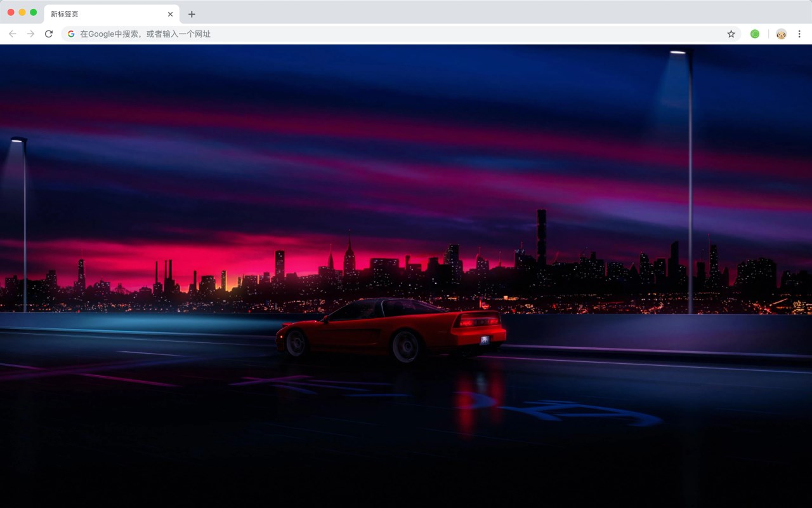Open Chrome's three-dot menu
Viewport: 812px width, 508px height.
[x=799, y=34]
